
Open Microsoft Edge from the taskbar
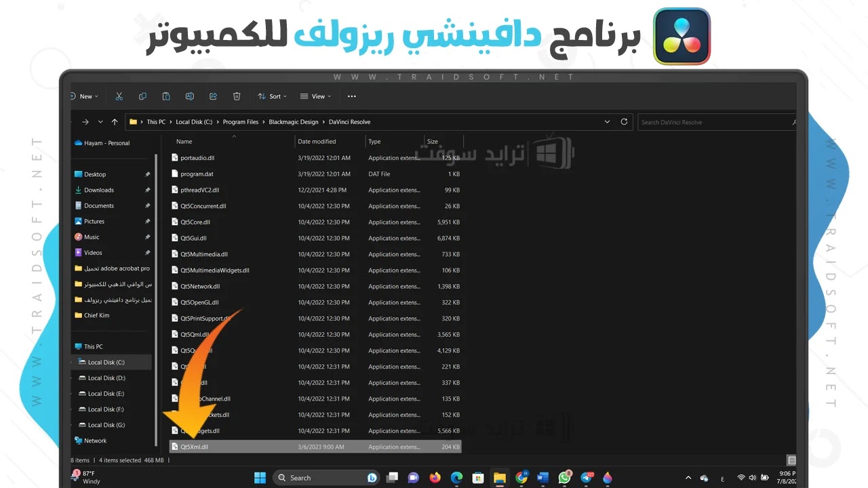click(x=456, y=477)
